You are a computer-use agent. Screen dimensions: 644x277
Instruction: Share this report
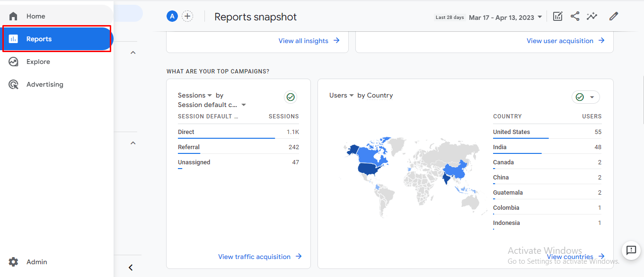pos(575,17)
